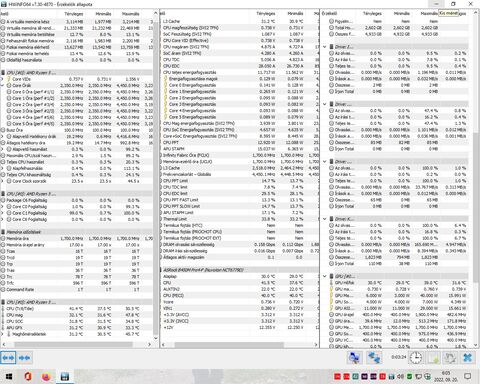The width and height of the screenshot is (480, 384).
Task: Select the Teljes CPU használat row
Action: point(76,162)
